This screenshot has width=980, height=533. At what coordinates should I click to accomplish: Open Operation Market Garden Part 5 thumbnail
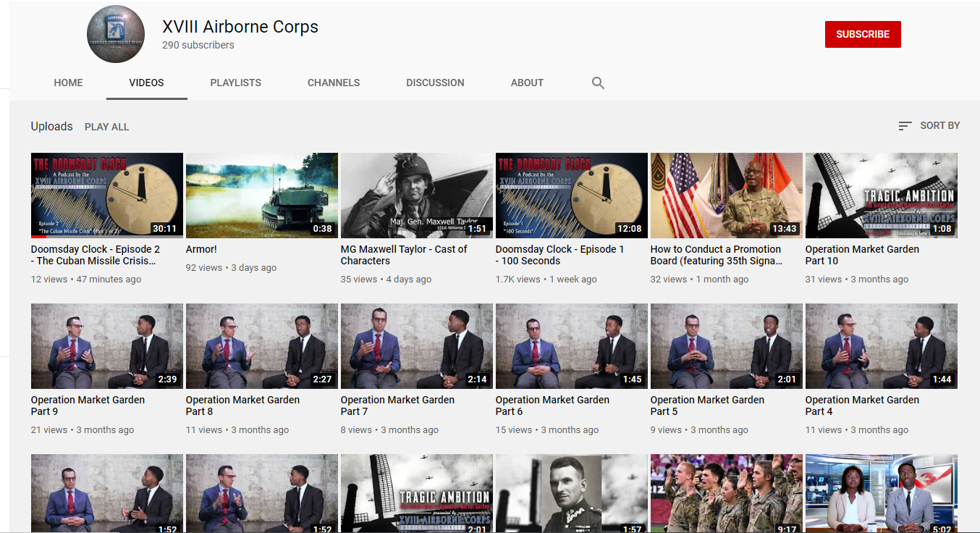click(727, 346)
